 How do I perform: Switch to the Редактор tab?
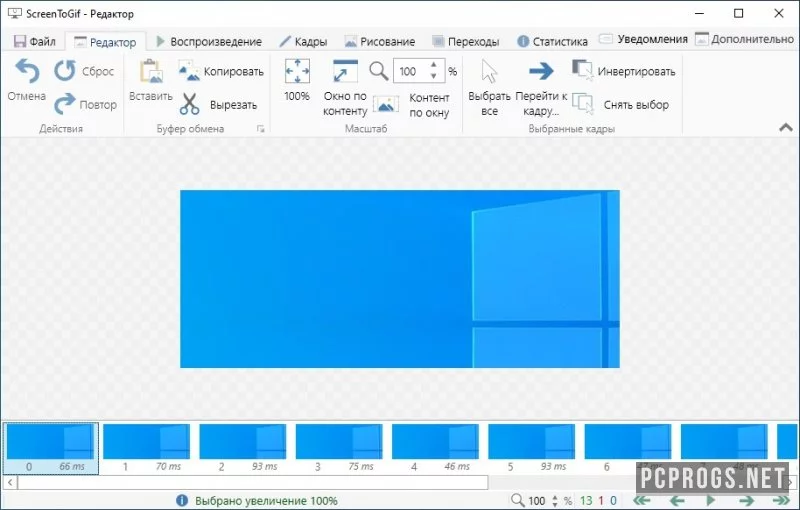tap(106, 42)
